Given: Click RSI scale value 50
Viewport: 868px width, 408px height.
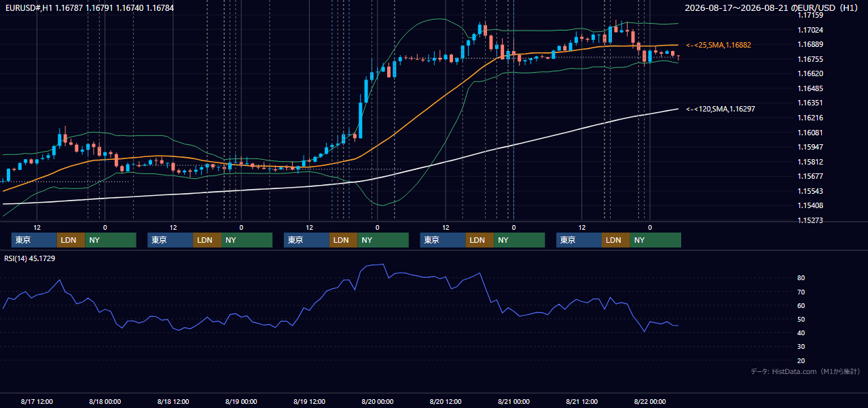Looking at the screenshot, I should [801, 319].
